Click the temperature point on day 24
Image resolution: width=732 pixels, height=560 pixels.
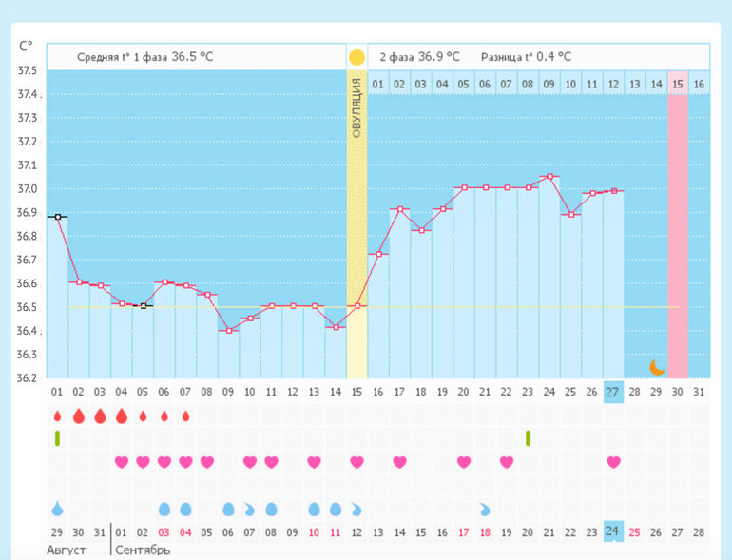click(549, 176)
